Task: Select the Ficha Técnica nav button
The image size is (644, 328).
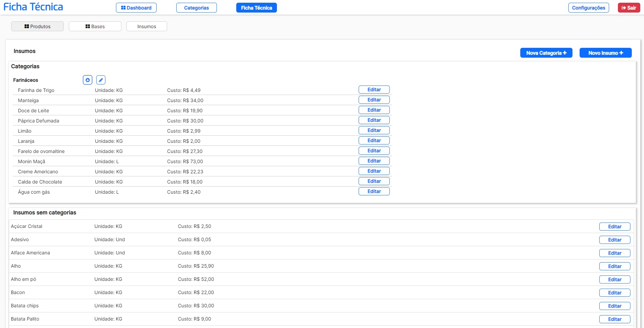Action: [256, 8]
